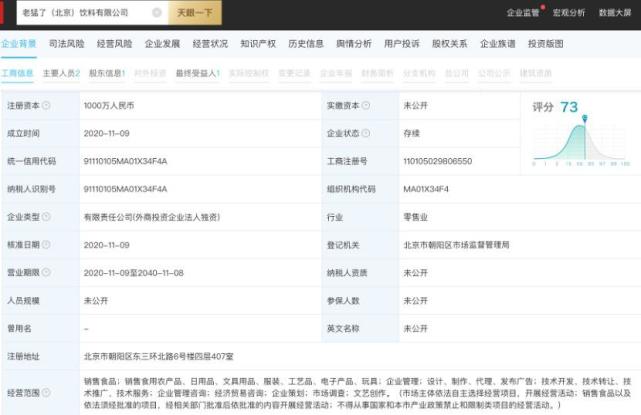Image resolution: width=641 pixels, height=415 pixels.
Task: Go to the 历史信息 tab
Action: (x=306, y=44)
